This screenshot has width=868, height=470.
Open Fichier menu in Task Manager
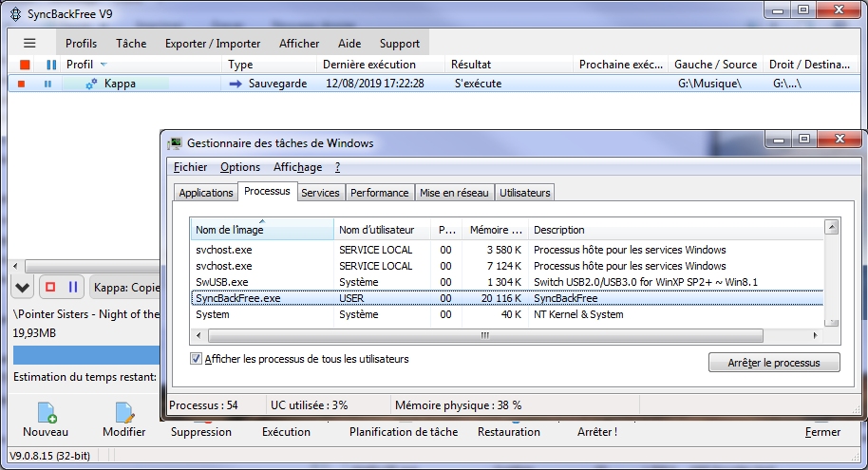coord(191,167)
